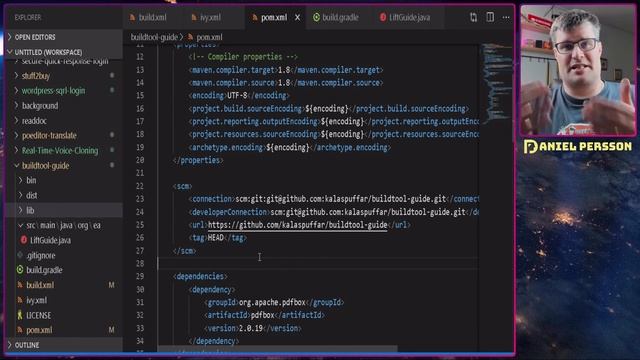Close the pom.xml tab
Image resolution: width=640 pixels, height=360 pixels.
[x=298, y=18]
